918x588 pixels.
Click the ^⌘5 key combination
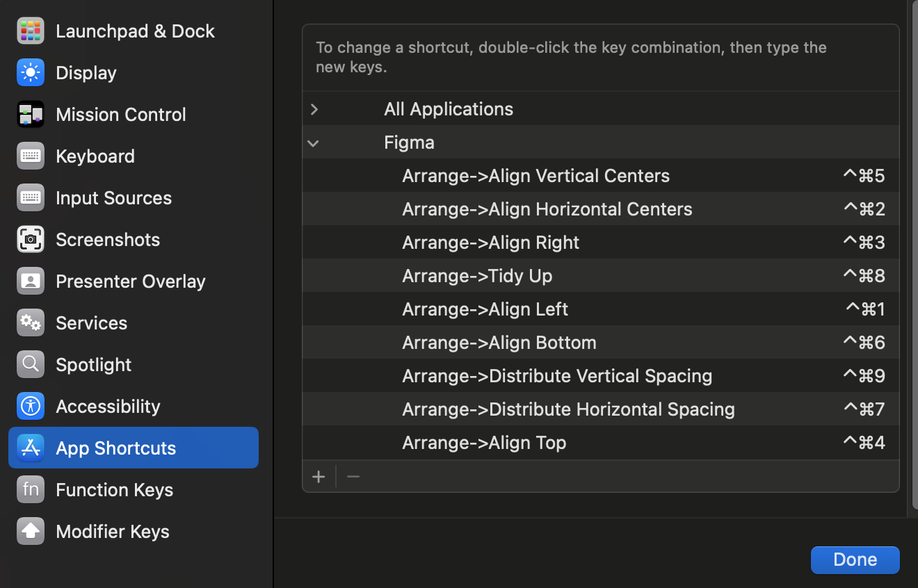tap(864, 176)
